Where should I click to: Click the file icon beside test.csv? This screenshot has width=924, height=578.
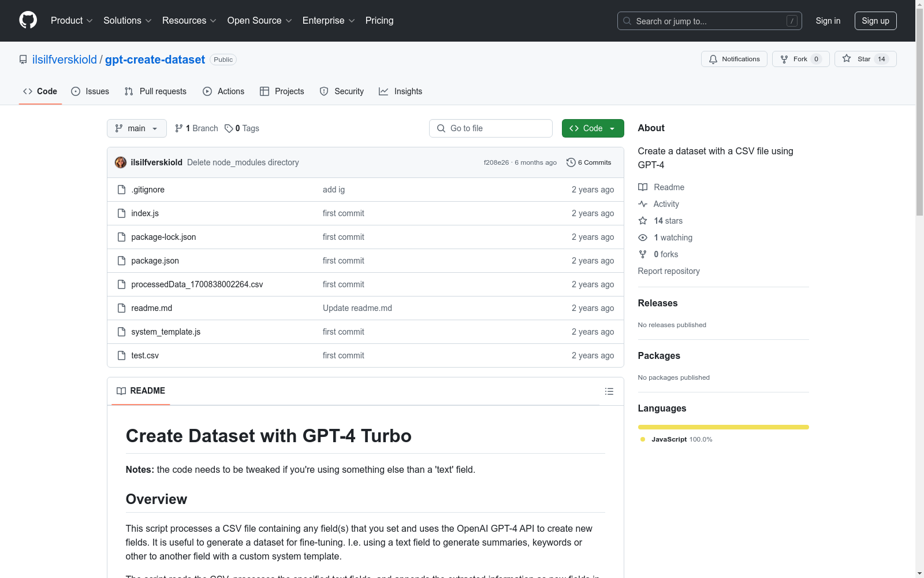[x=121, y=355]
